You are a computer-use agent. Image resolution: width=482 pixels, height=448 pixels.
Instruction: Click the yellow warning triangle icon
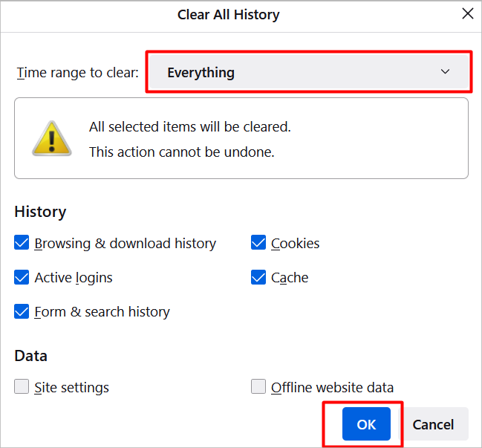coord(51,138)
